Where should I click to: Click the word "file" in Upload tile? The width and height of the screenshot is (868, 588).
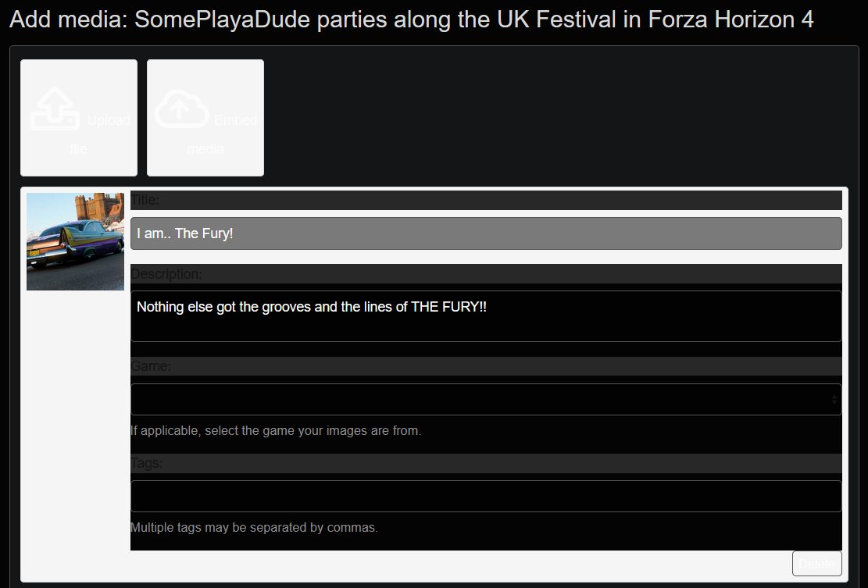coord(79,149)
